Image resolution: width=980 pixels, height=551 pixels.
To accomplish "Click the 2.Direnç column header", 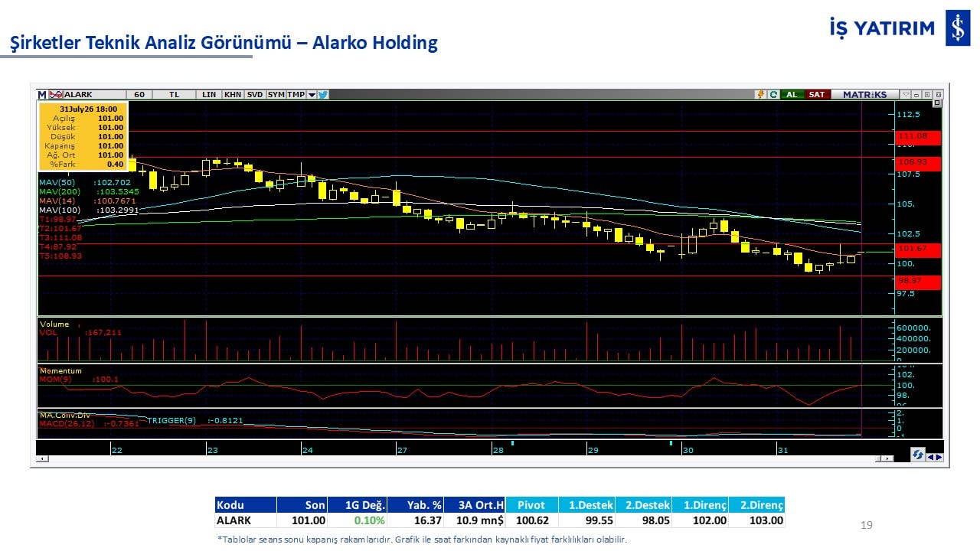I will [757, 505].
